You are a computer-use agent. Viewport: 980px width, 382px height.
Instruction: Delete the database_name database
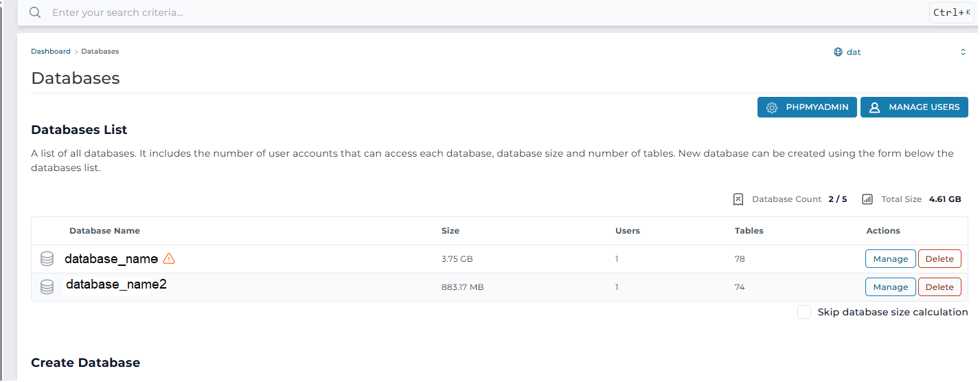point(939,259)
